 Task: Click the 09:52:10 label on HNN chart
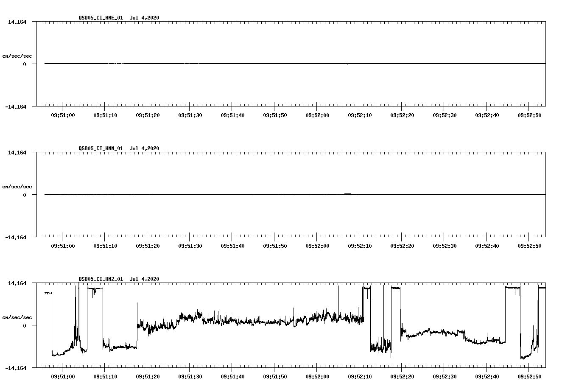click(360, 246)
